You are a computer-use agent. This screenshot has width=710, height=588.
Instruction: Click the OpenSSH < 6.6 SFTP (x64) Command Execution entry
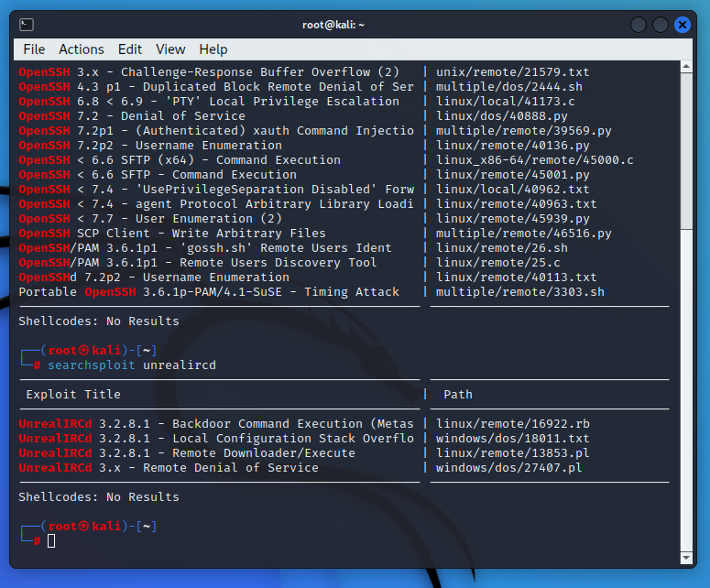click(180, 159)
